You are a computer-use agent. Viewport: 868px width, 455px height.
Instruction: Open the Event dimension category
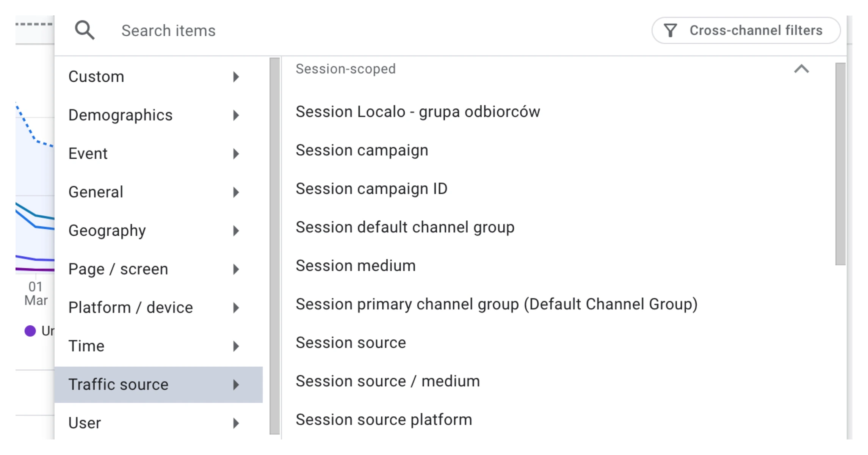coord(88,154)
